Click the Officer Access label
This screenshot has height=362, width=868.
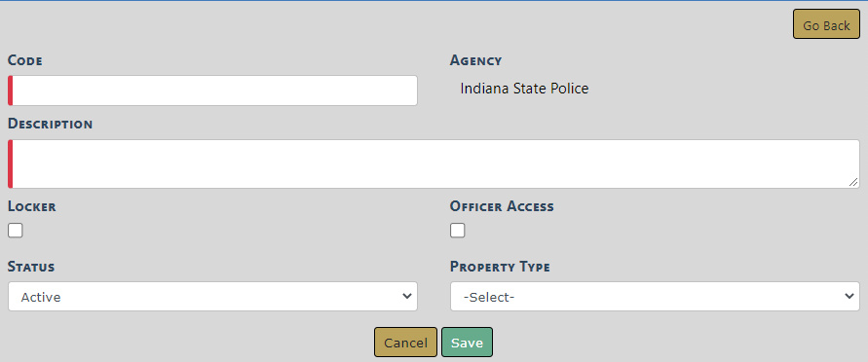(502, 206)
